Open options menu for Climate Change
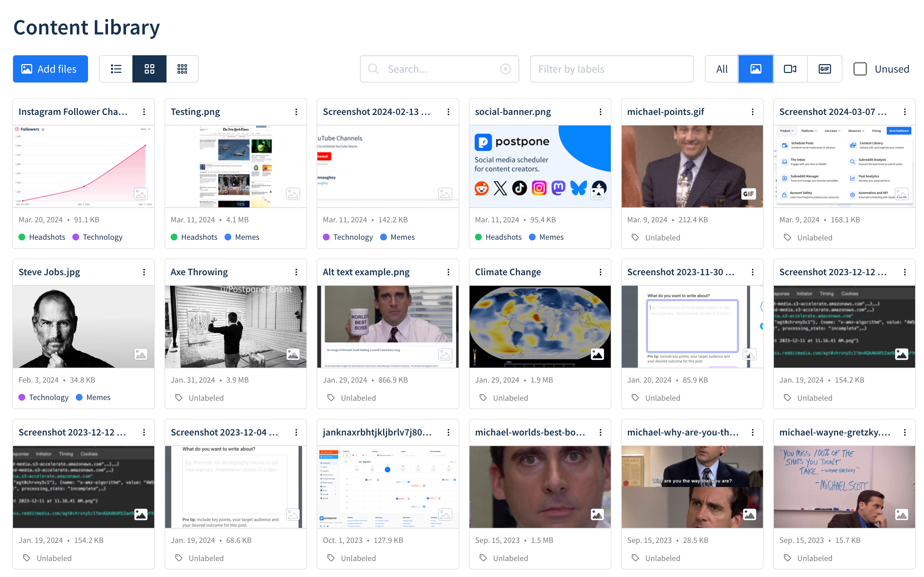Viewport: 924px width, 577px height. (x=601, y=272)
